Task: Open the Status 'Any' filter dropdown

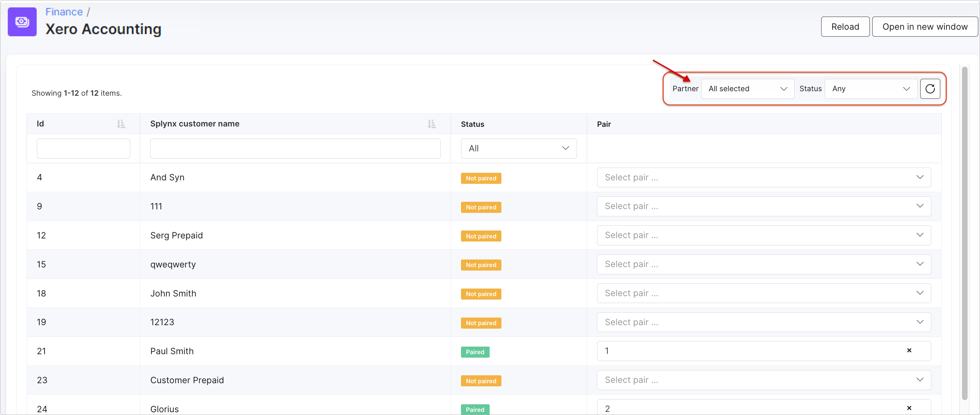Action: click(871, 89)
